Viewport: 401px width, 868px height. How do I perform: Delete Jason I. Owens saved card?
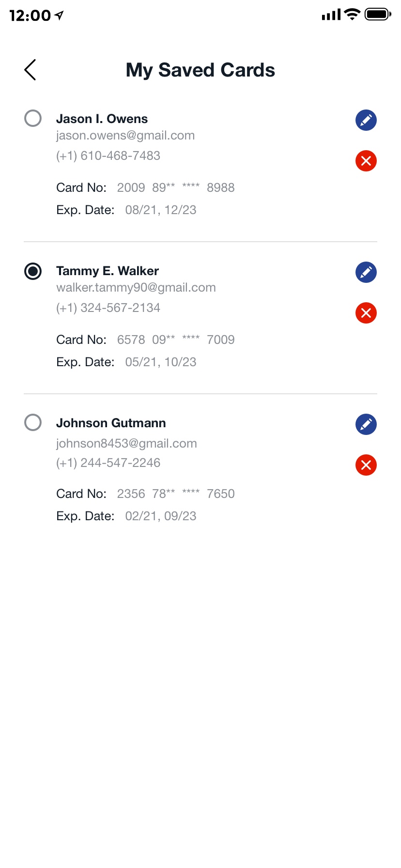[x=366, y=161]
